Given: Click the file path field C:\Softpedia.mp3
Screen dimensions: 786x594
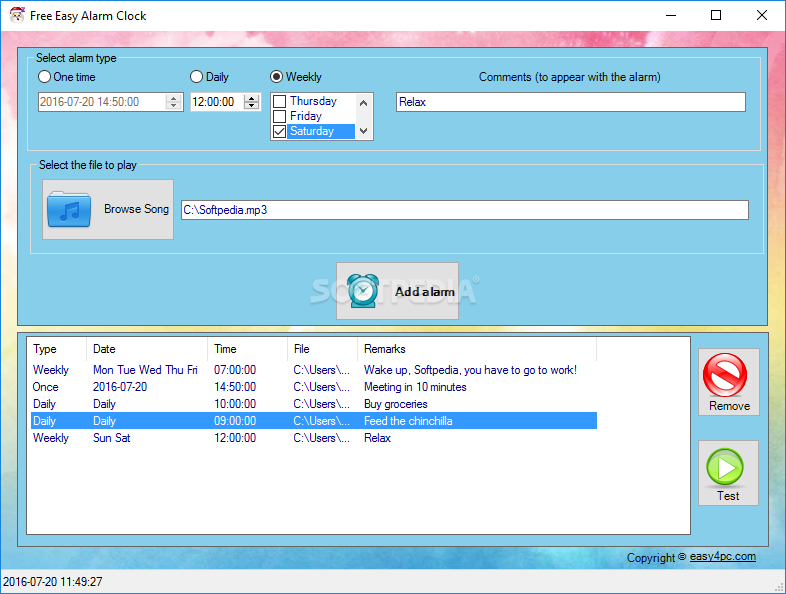Looking at the screenshot, I should pos(465,210).
